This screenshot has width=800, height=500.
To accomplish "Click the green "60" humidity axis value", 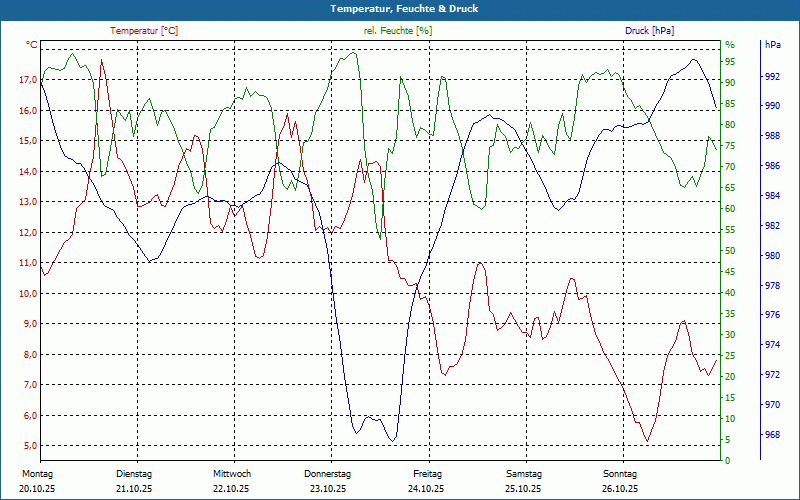I will (730, 209).
